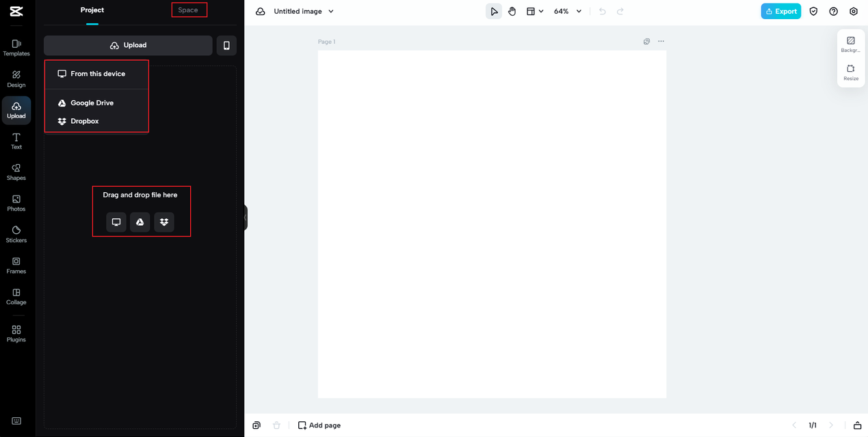Open the Help question mark icon
Image resolution: width=868 pixels, height=437 pixels.
click(x=833, y=12)
